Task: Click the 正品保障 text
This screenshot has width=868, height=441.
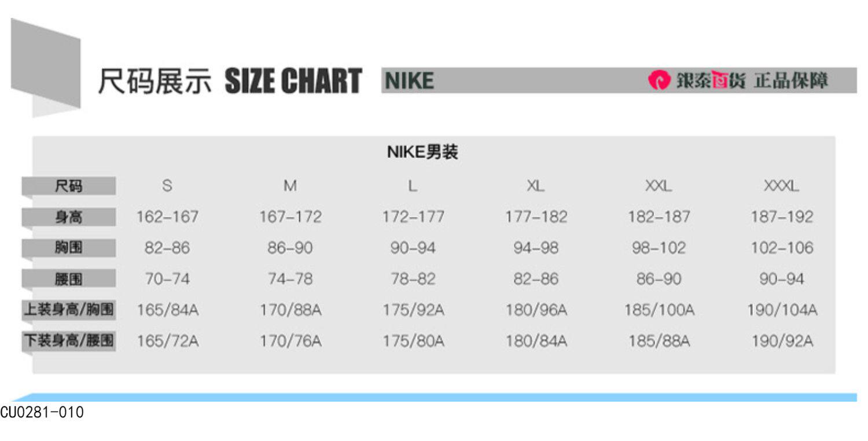Action: [790, 80]
